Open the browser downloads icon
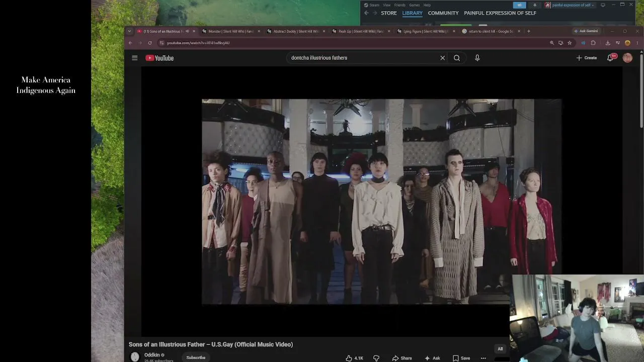This screenshot has width=644, height=362. tap(608, 43)
